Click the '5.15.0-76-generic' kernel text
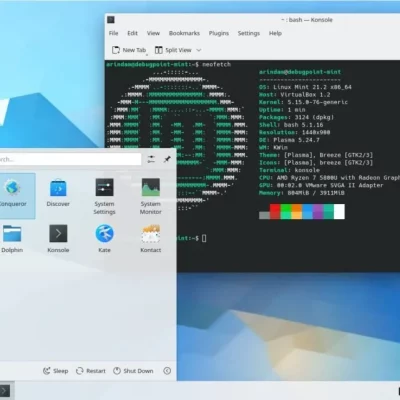The image size is (400, 400). point(318,102)
